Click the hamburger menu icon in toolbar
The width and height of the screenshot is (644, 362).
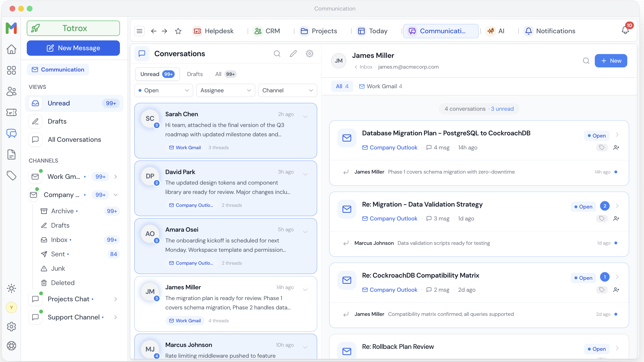pos(140,31)
